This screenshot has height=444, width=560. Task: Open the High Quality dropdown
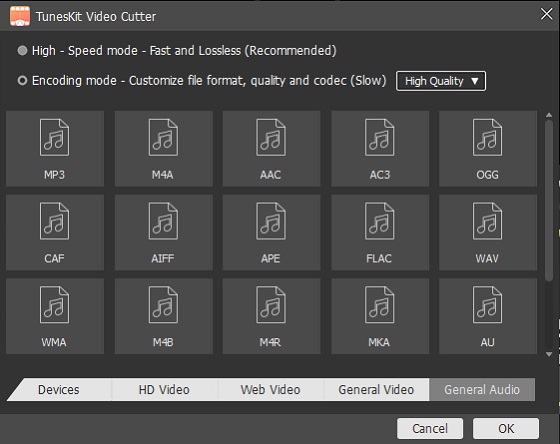(x=441, y=81)
